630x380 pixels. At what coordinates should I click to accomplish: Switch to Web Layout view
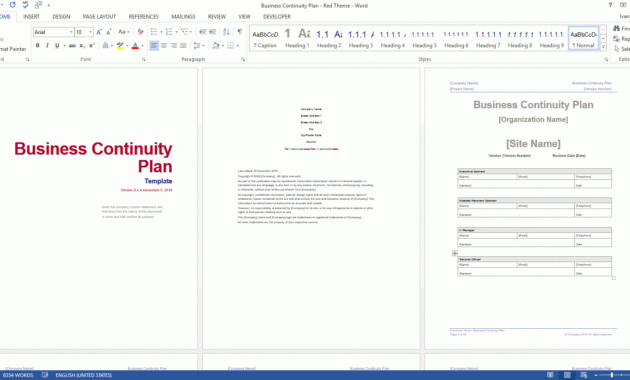click(x=583, y=375)
